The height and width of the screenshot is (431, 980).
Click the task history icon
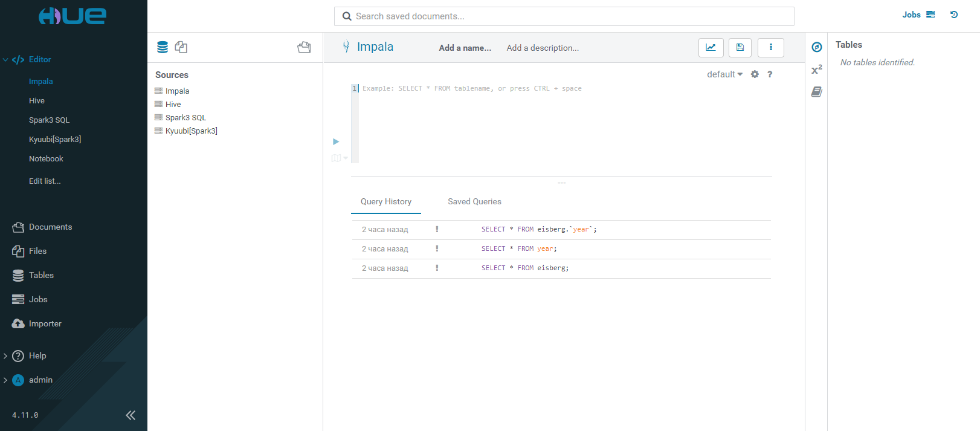click(x=954, y=15)
